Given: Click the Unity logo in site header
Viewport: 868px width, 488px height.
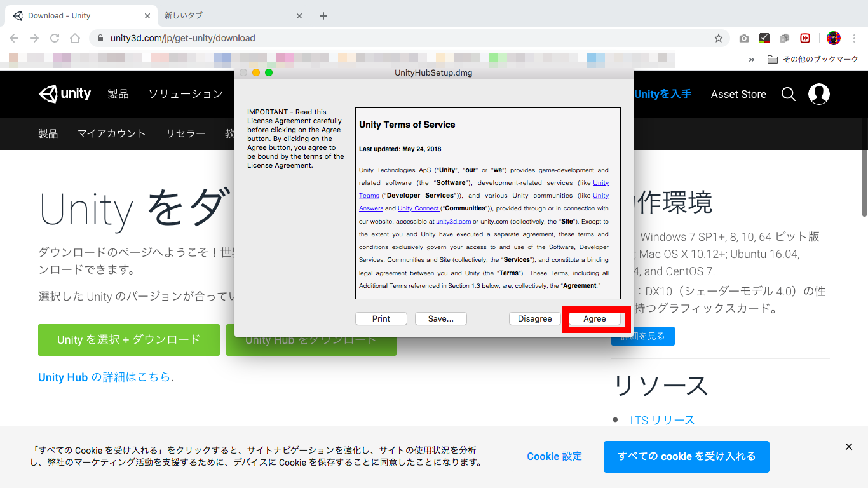Looking at the screenshot, I should tap(65, 94).
